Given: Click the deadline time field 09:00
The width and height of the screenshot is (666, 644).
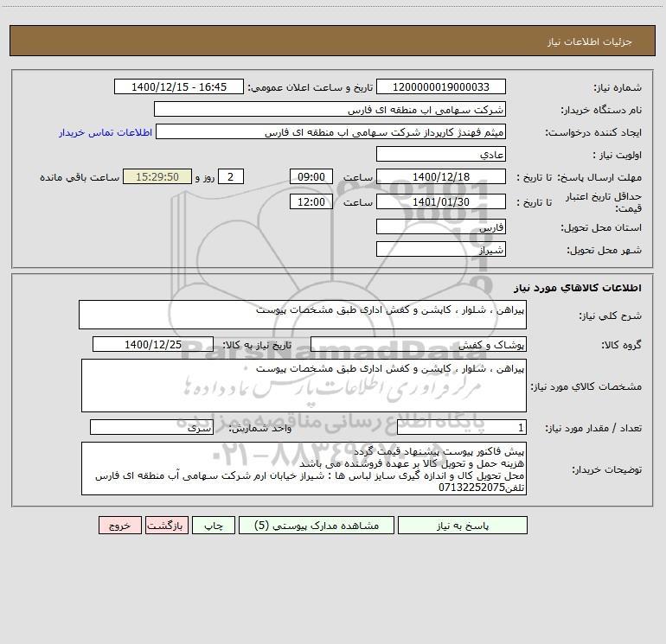Looking at the screenshot, I should (311, 176).
